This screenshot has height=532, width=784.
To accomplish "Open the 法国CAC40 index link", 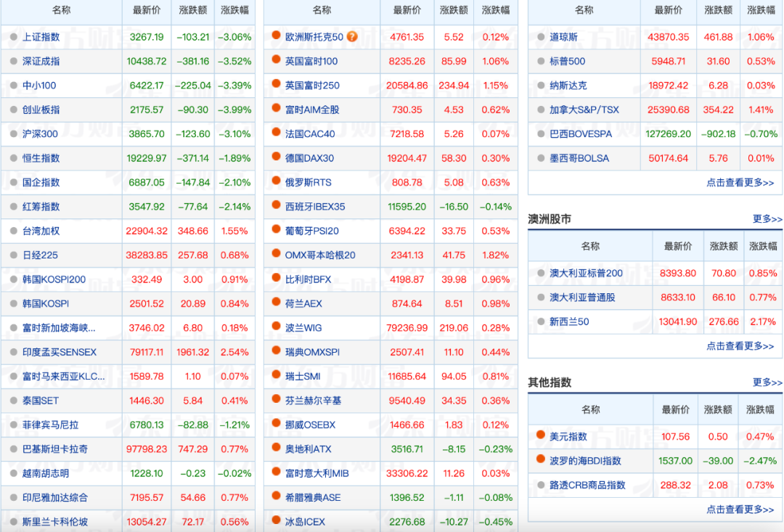I will click(310, 134).
